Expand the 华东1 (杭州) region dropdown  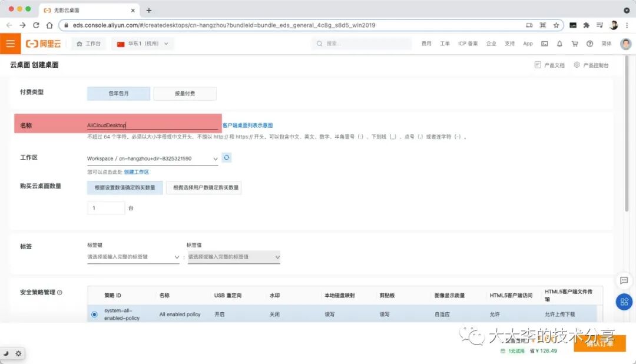143,44
